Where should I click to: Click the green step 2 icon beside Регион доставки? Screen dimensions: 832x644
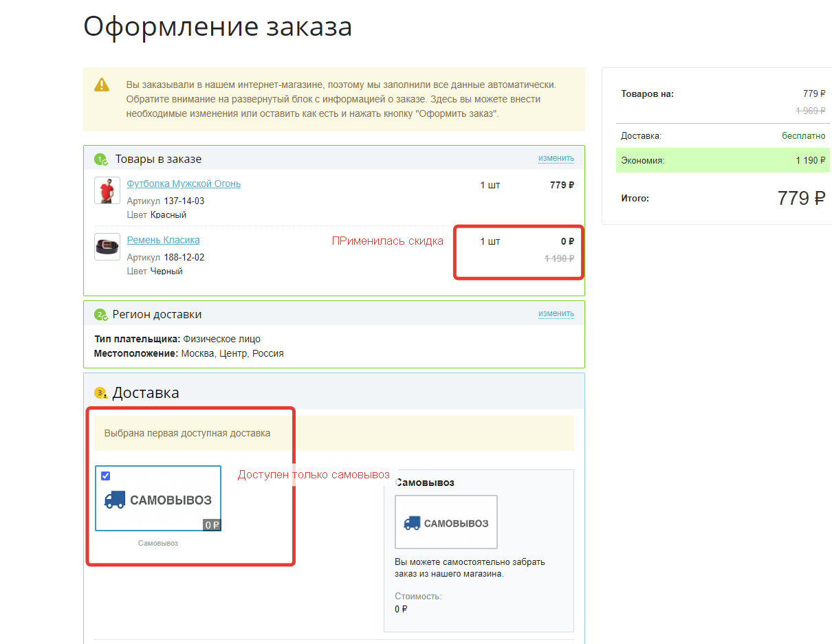click(x=101, y=315)
